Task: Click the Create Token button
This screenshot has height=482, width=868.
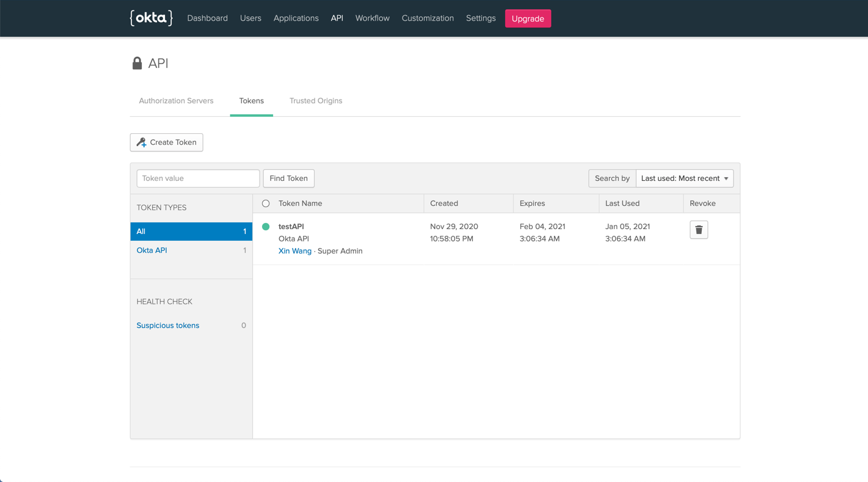Action: [166, 142]
